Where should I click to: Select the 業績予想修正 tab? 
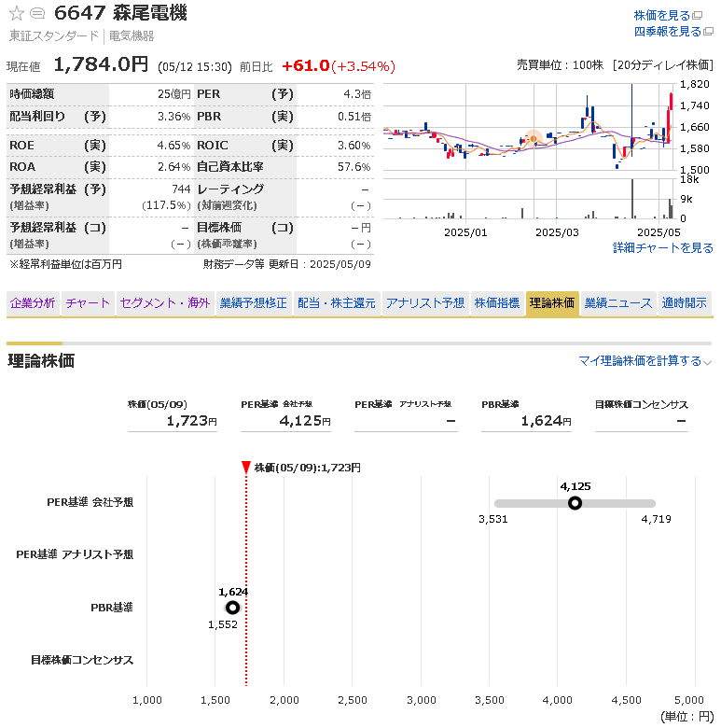click(x=253, y=303)
